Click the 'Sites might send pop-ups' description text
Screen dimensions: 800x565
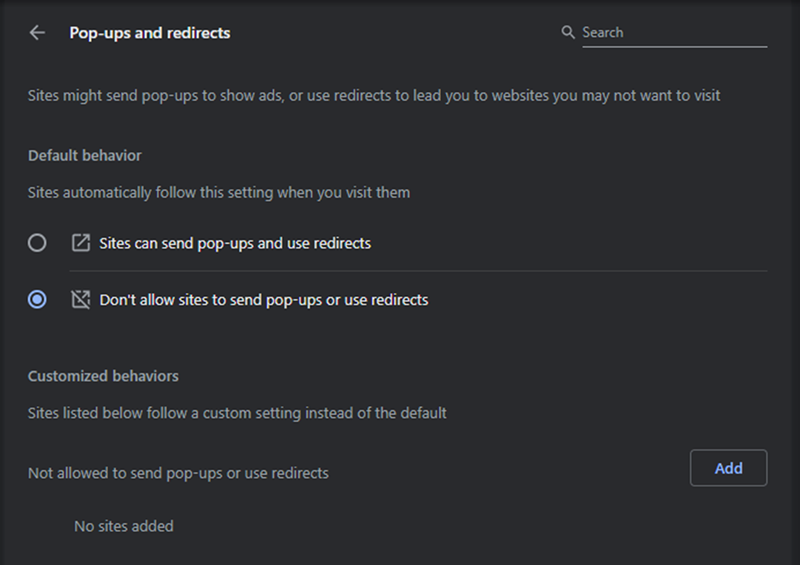(374, 96)
